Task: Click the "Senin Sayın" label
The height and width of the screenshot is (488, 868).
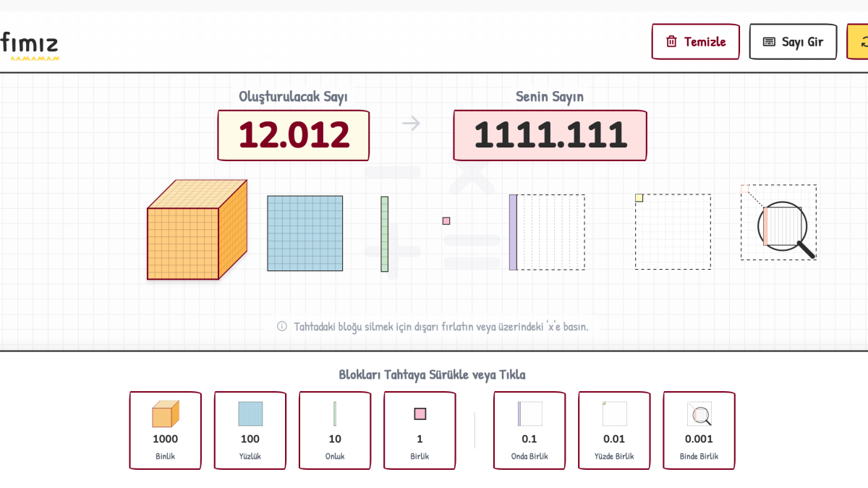Action: click(x=550, y=96)
